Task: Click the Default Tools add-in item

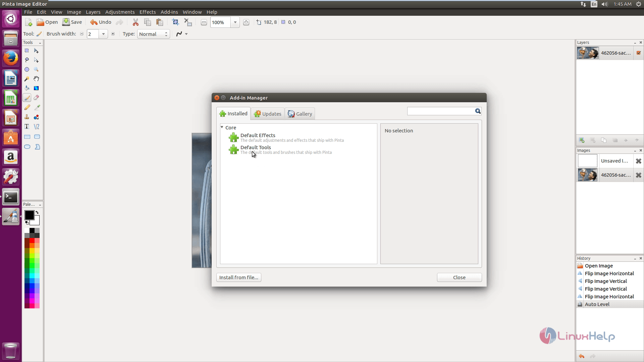Action: (x=255, y=149)
